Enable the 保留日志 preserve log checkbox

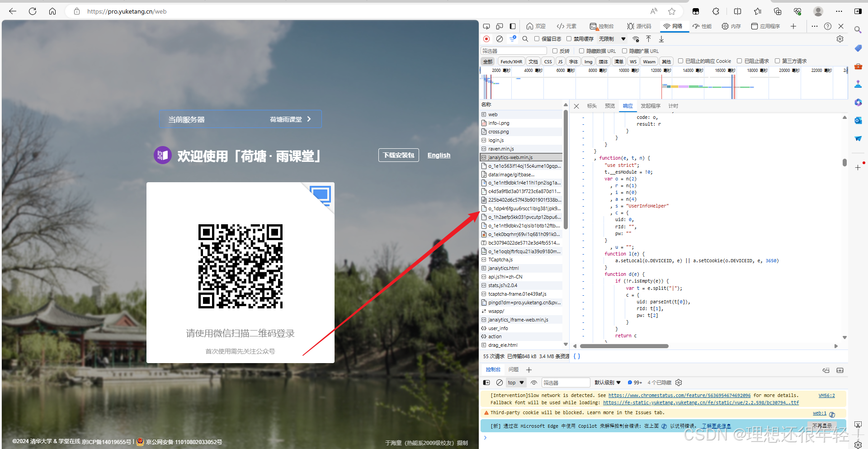pyautogui.click(x=537, y=39)
